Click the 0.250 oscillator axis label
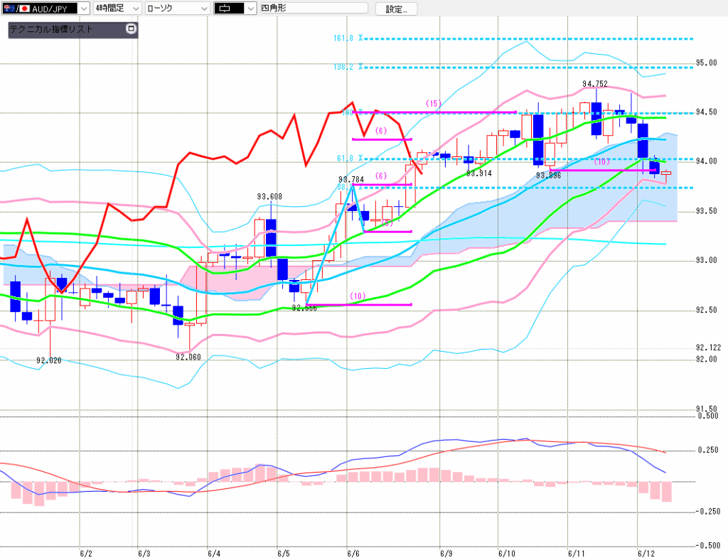The height and width of the screenshot is (560, 728). pyautogui.click(x=708, y=450)
